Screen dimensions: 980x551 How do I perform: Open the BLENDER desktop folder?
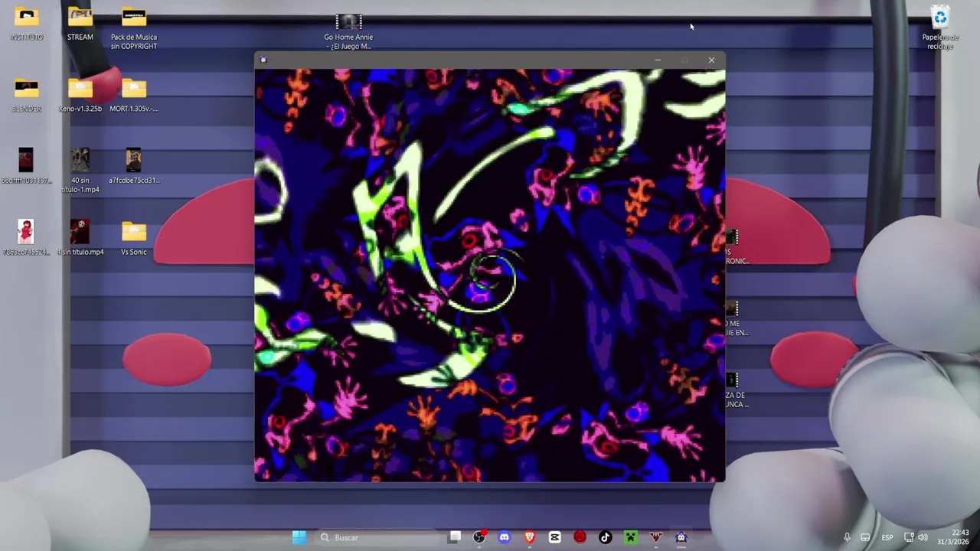(x=27, y=95)
